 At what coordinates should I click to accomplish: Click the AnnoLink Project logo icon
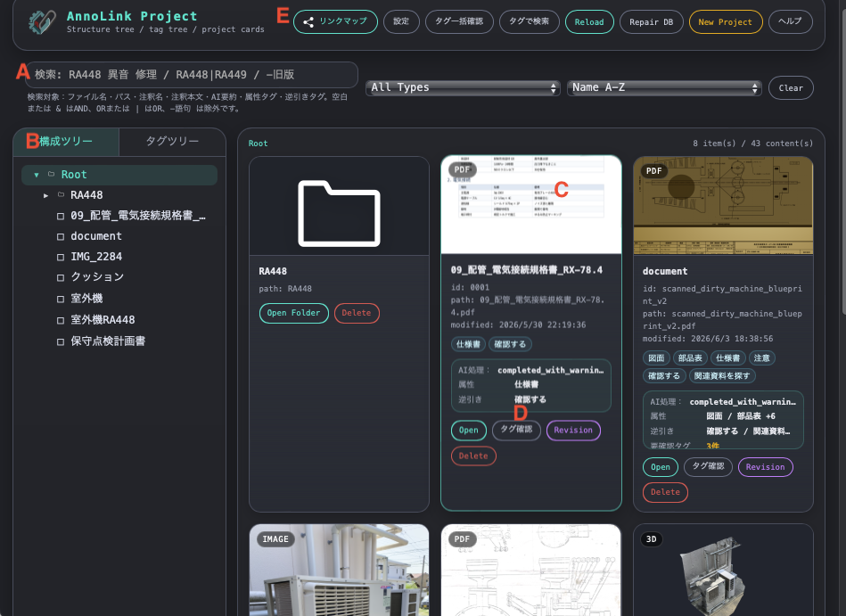tap(42, 21)
